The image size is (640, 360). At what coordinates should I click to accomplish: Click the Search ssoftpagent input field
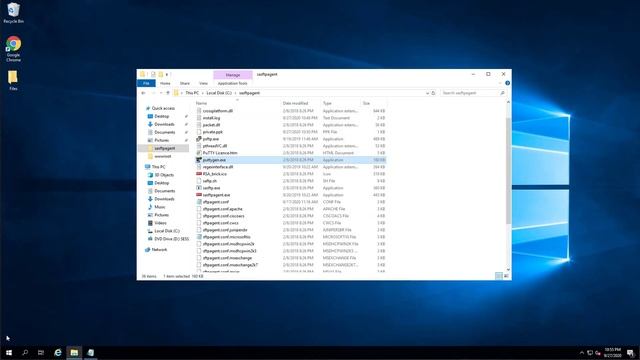click(469, 93)
